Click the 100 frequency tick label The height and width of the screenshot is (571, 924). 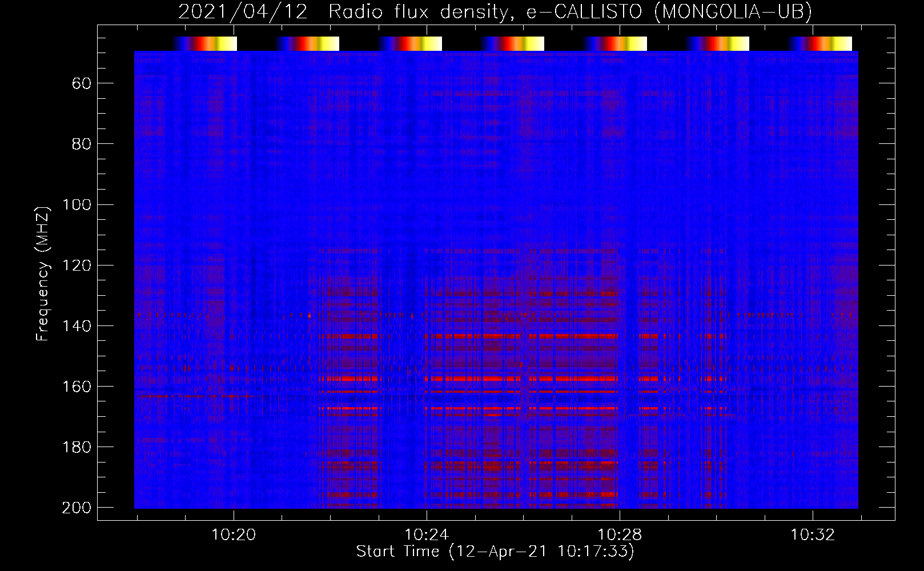point(77,205)
